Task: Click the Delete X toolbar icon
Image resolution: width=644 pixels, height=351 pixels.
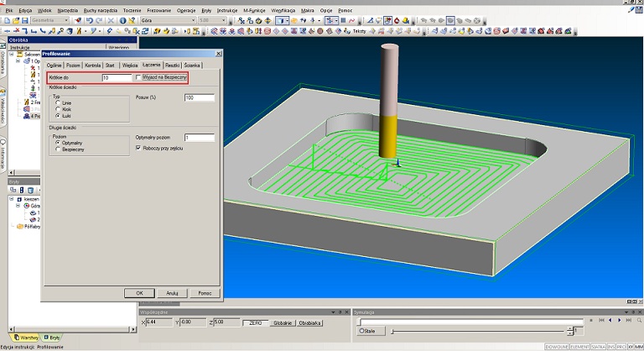Action: tap(111, 20)
